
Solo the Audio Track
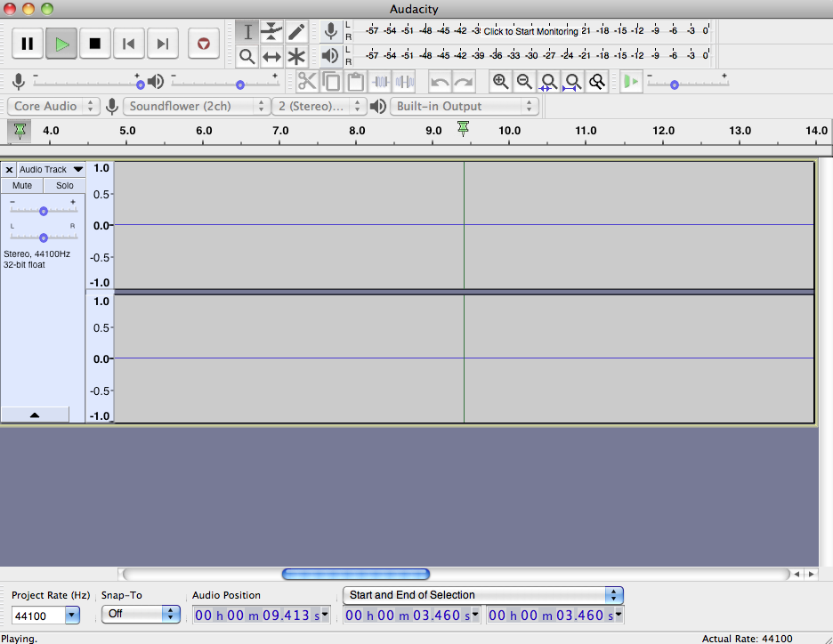(x=64, y=185)
